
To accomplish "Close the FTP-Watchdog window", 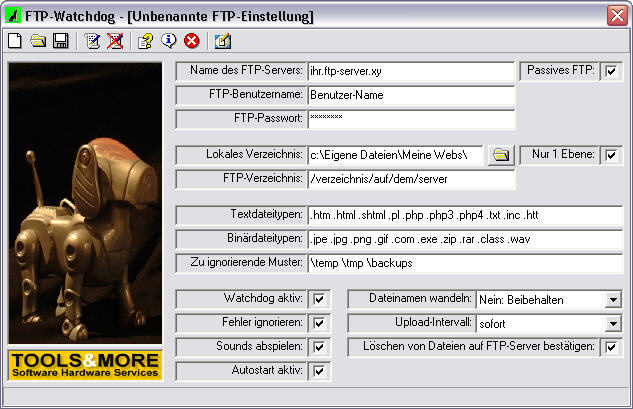I will pyautogui.click(x=617, y=16).
